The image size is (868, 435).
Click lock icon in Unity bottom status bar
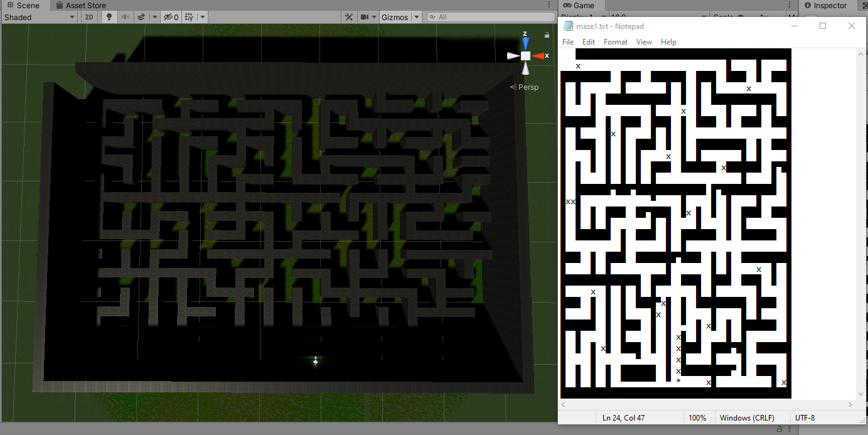coord(779,429)
